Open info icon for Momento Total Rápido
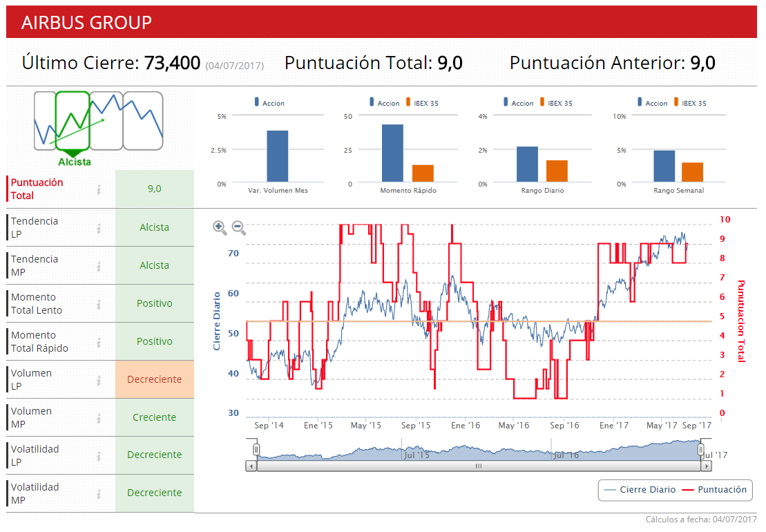This screenshot has height=532, width=766. coord(99,343)
